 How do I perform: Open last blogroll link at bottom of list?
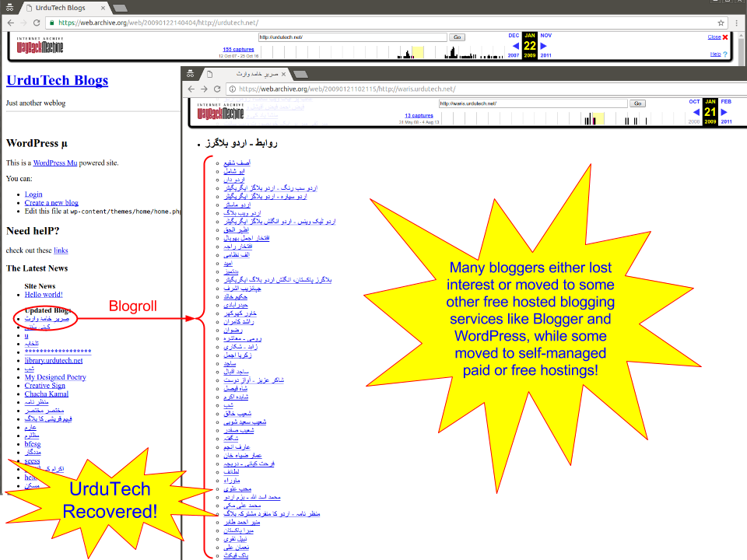click(x=236, y=555)
